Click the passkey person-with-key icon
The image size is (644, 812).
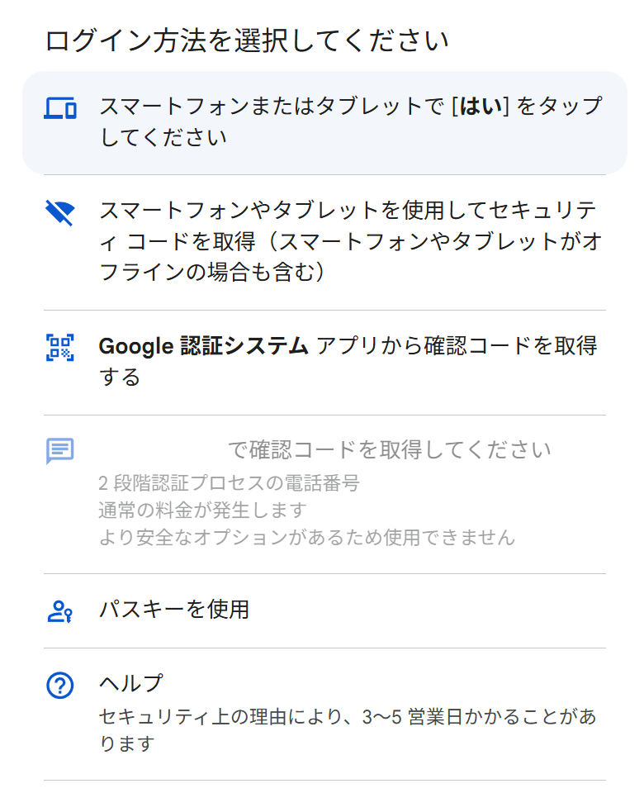(60, 611)
